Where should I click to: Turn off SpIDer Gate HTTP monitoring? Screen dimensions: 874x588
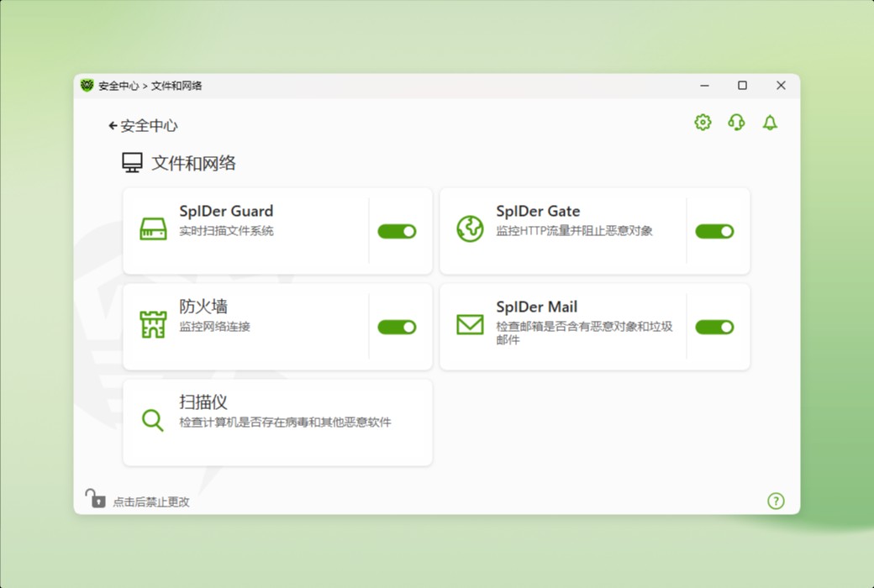pyautogui.click(x=714, y=231)
